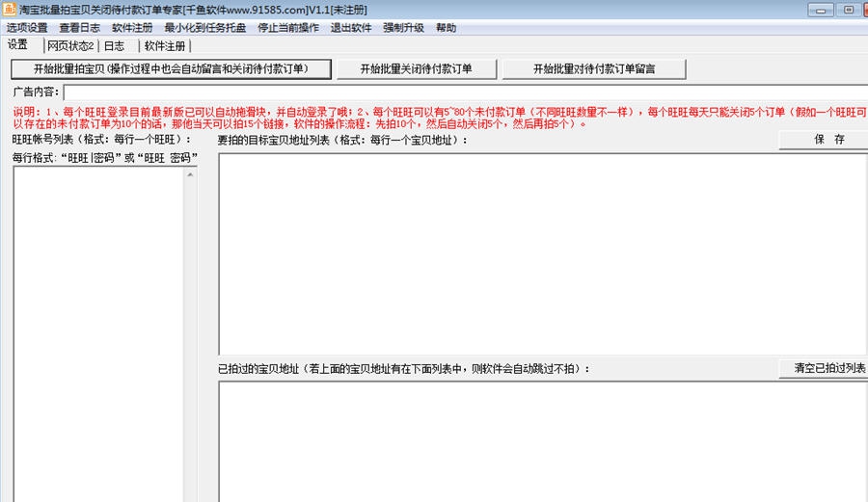Click 退出软件 in menu bar
The width and height of the screenshot is (868, 502).
coord(351,28)
